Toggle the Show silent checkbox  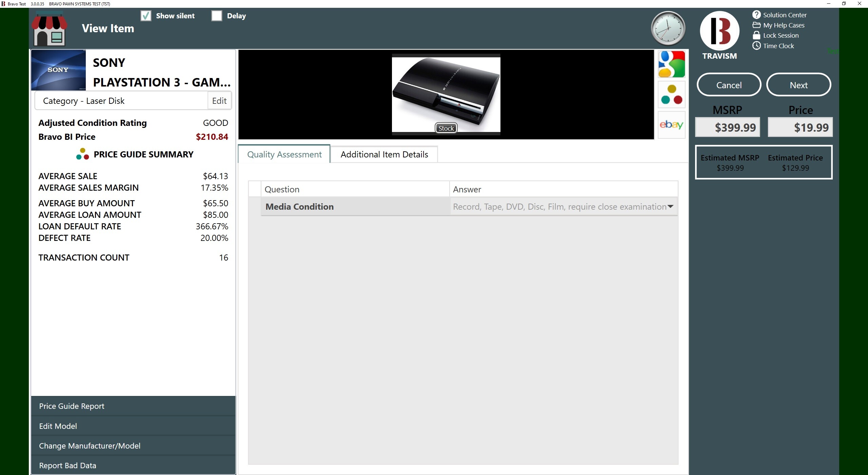point(146,16)
